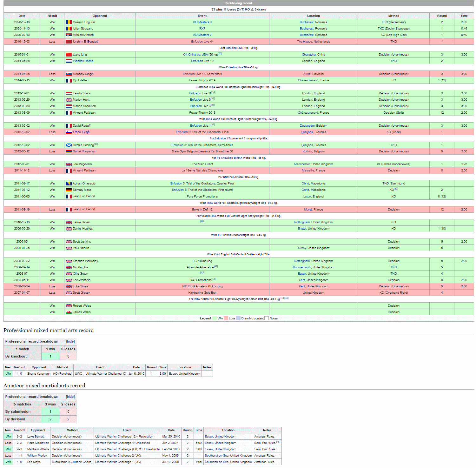This screenshot has height=468, width=476.
Task: Open the Enfusion Live 44 link
Action: (202, 42)
